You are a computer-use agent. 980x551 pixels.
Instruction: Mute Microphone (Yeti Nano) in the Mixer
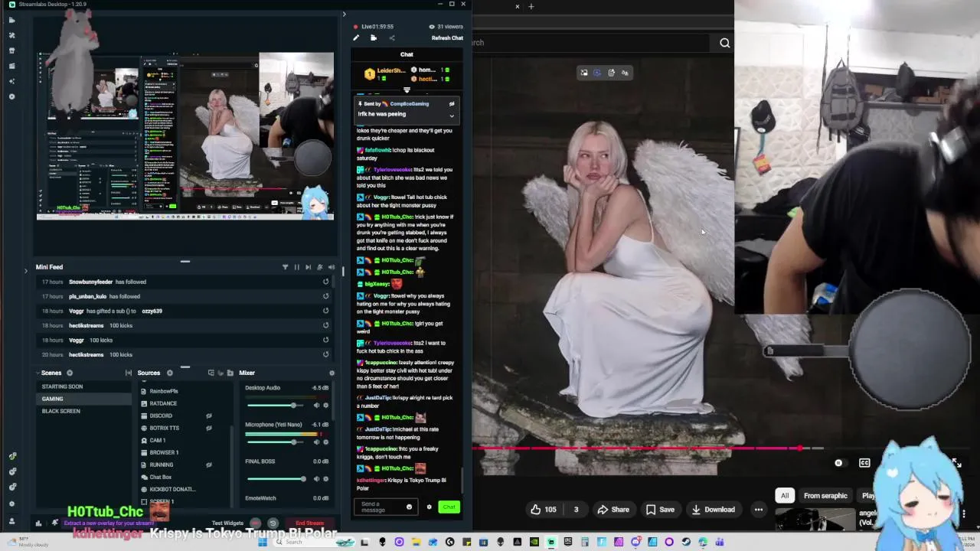(x=316, y=442)
